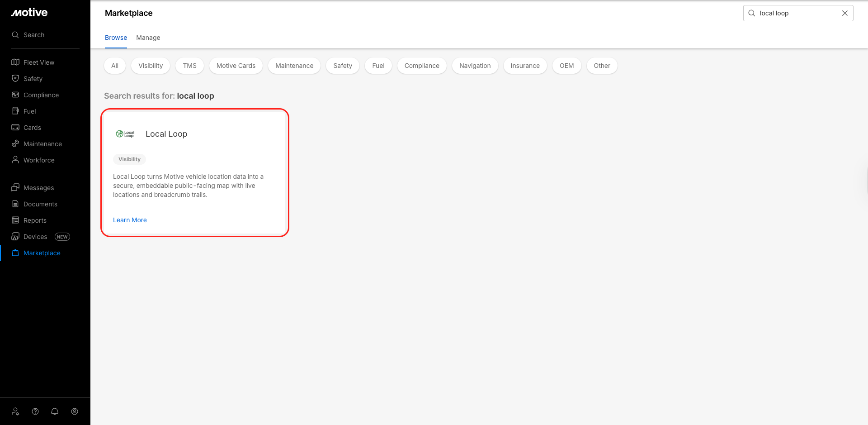Image resolution: width=868 pixels, height=425 pixels.
Task: Click the Workforce person icon
Action: (x=15, y=160)
